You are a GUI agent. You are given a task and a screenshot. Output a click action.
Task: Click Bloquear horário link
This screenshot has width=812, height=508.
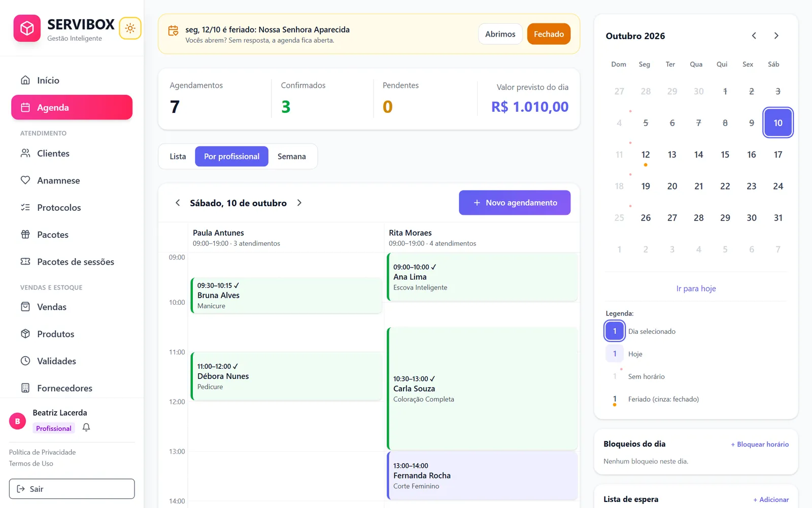click(x=760, y=444)
